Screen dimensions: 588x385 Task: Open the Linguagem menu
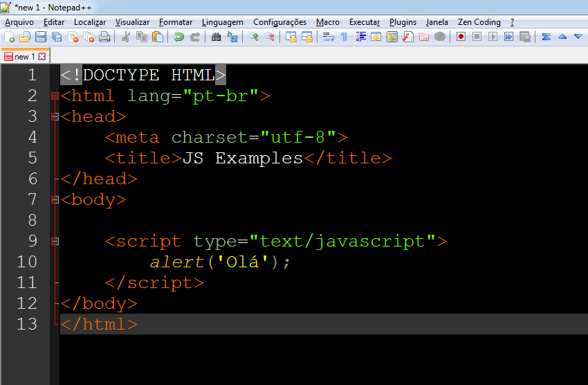pos(222,22)
